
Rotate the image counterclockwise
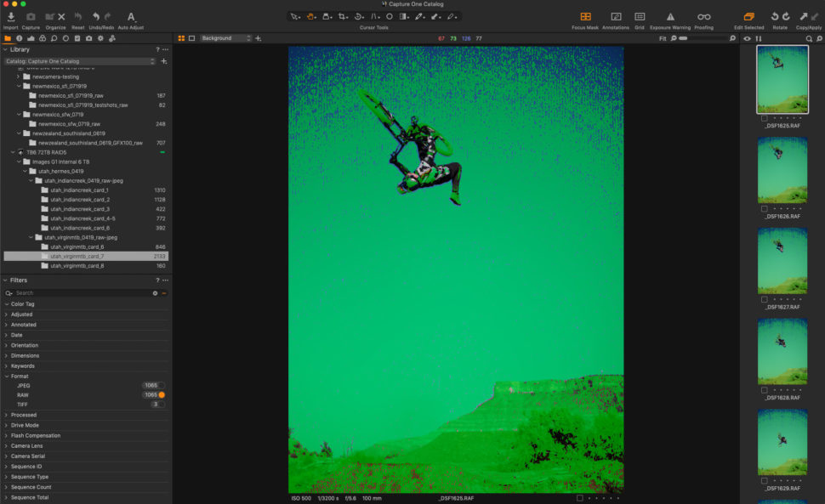click(775, 17)
